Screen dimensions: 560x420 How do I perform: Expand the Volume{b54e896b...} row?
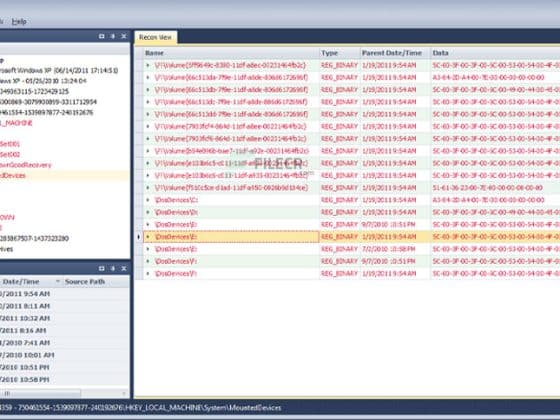point(148,151)
